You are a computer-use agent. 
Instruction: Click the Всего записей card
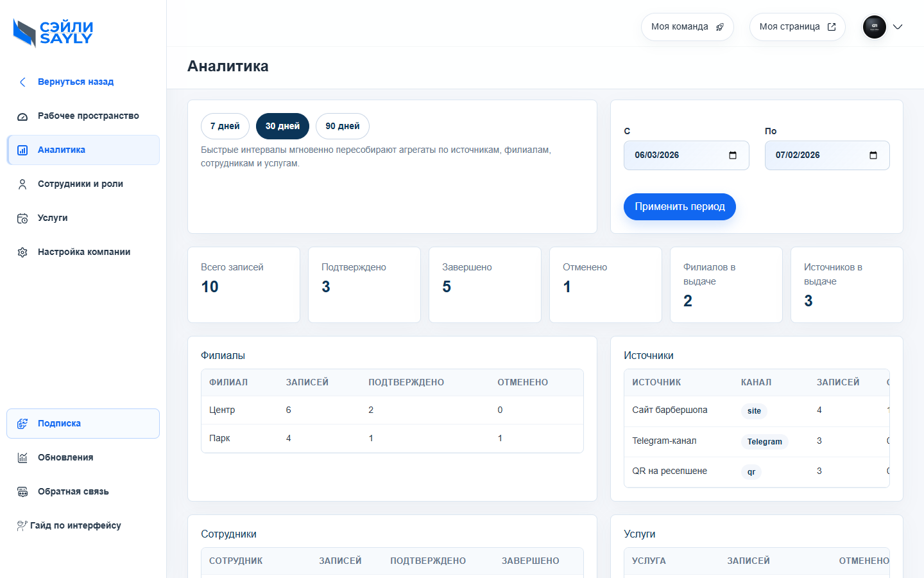[x=244, y=285]
